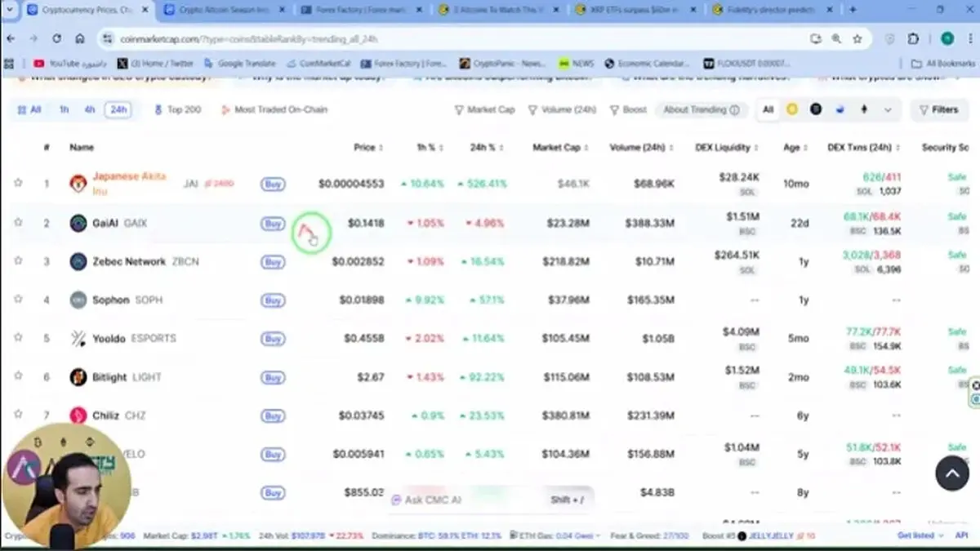The image size is (980, 551).
Task: Open the All Bookmarks folder
Action: click(x=943, y=63)
